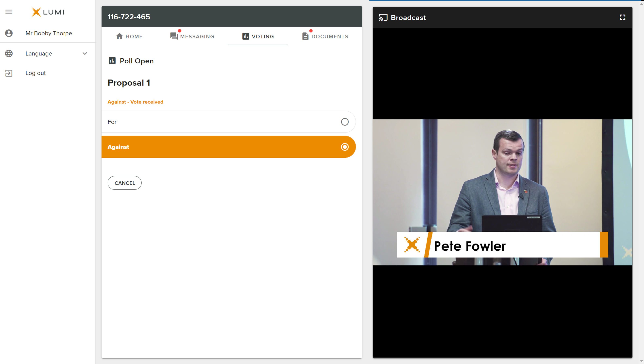Screen dimensions: 644x364
Task: Click Log out menu item
Action: [x=35, y=73]
